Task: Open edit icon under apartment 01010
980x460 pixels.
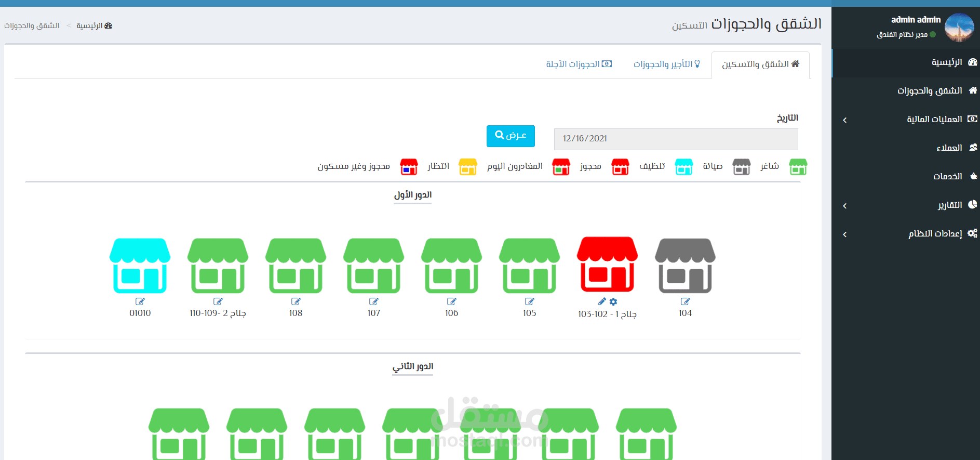Action: pyautogui.click(x=140, y=301)
